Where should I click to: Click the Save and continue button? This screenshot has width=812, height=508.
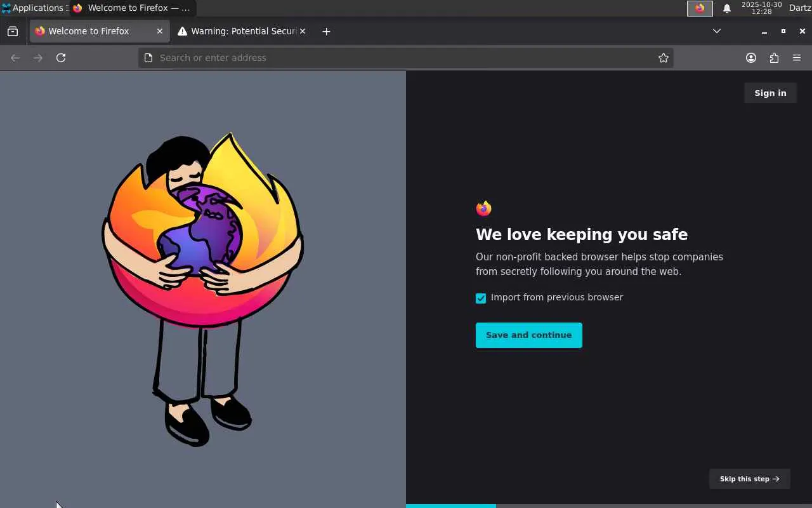(x=529, y=335)
